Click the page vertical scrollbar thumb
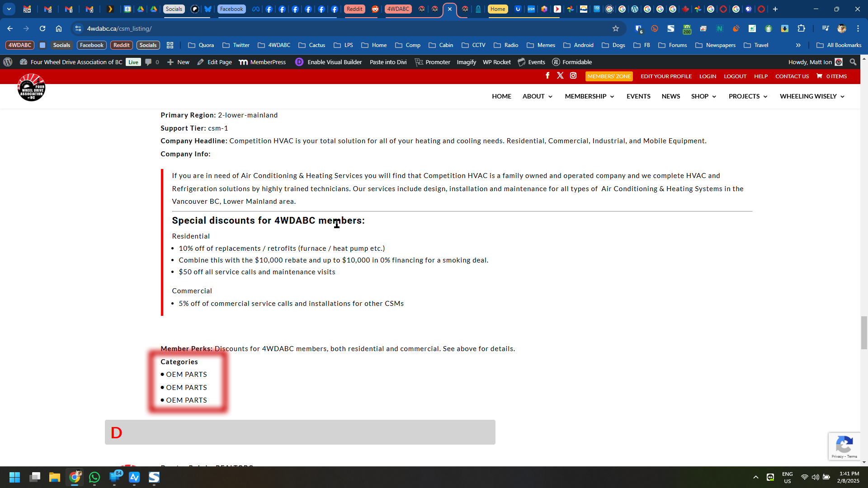The width and height of the screenshot is (868, 488). click(x=864, y=333)
